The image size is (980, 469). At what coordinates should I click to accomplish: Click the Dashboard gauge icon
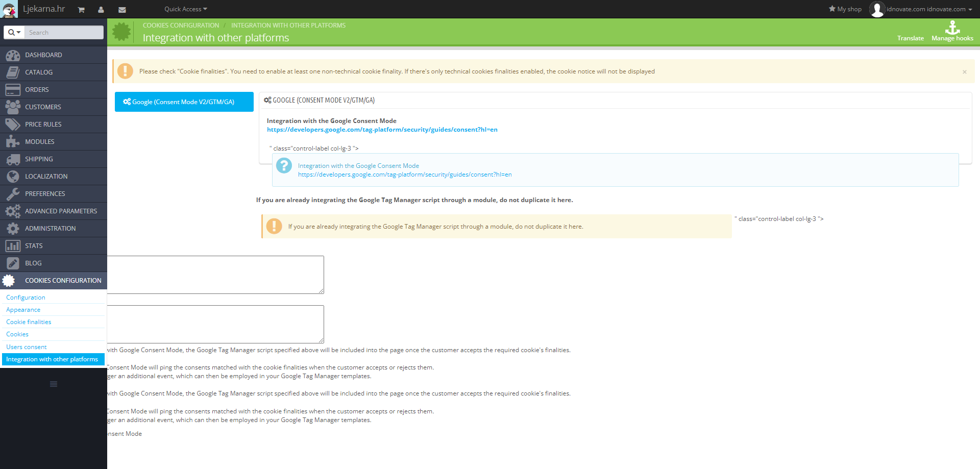(x=13, y=55)
